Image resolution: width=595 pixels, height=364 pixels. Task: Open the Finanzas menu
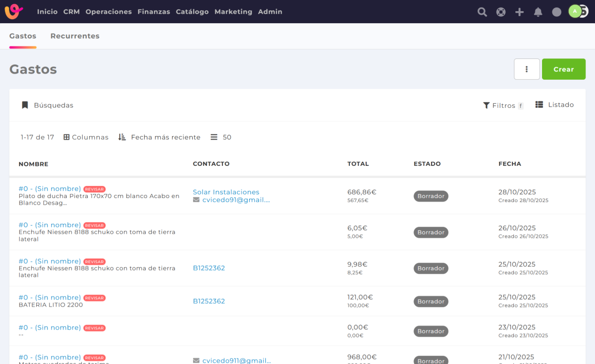click(153, 12)
